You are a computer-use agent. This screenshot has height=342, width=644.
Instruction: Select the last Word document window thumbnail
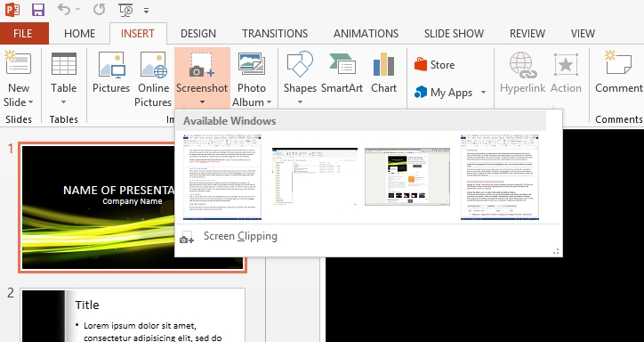pyautogui.click(x=499, y=177)
